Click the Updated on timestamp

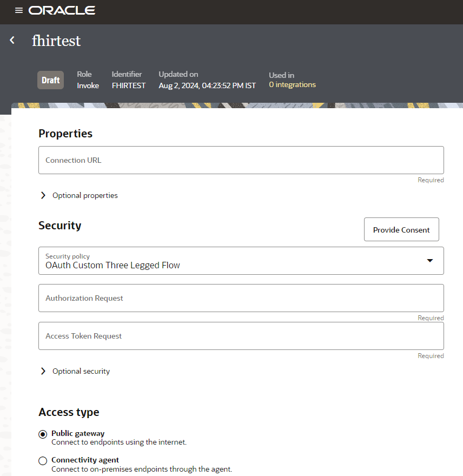pos(207,85)
